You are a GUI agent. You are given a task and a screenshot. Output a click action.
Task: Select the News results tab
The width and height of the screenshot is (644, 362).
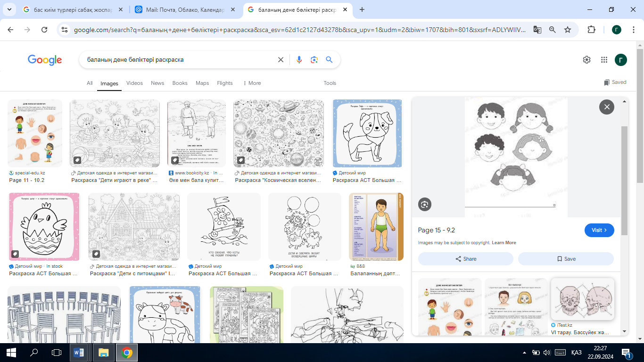coord(157,83)
